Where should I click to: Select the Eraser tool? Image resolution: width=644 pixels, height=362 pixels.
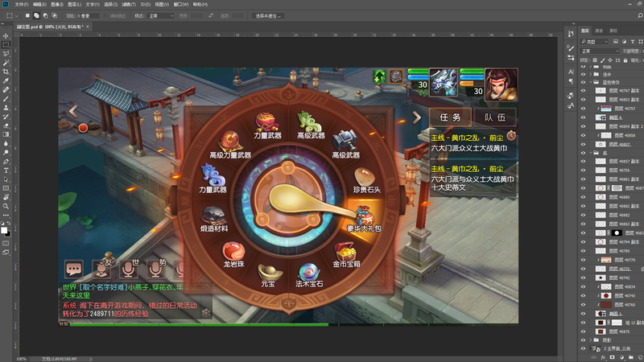point(6,125)
